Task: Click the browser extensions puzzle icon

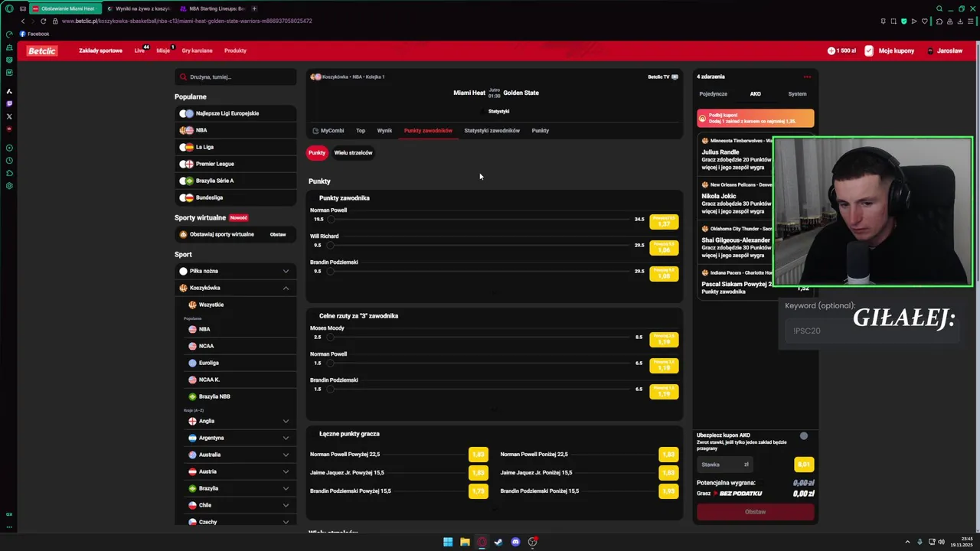Action: (939, 21)
